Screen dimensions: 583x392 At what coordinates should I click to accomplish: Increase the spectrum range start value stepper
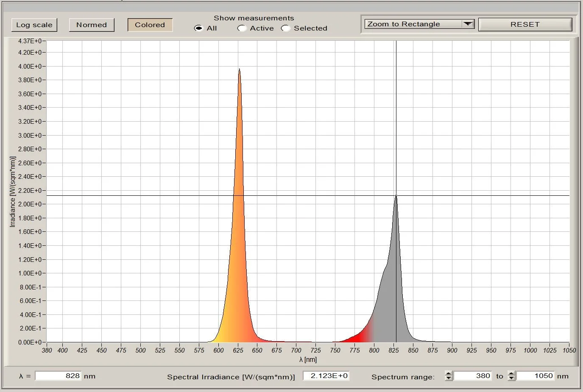coord(449,373)
